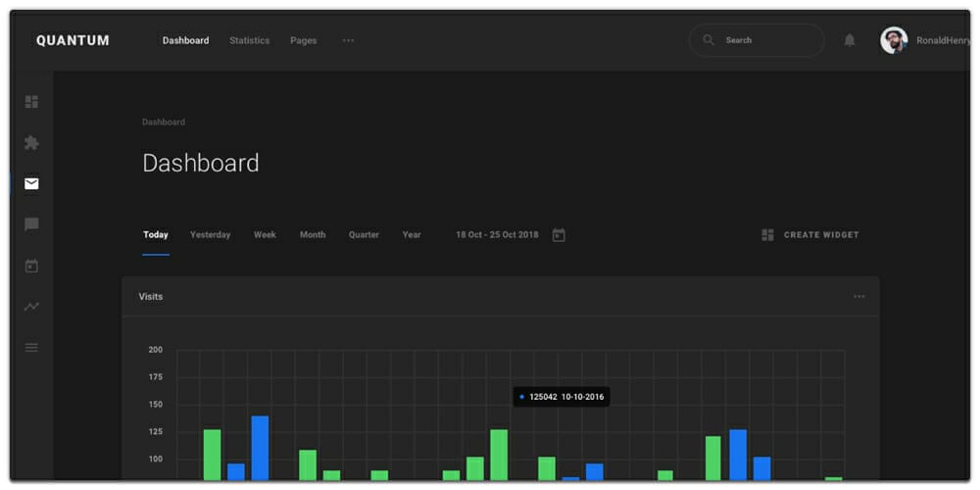Screen dimensions: 980x490
Task: Open the trend line analytics icon
Action: point(31,307)
